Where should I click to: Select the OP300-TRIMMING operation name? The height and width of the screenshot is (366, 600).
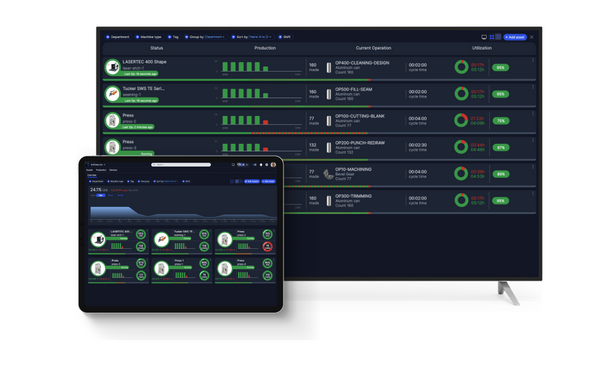click(353, 196)
